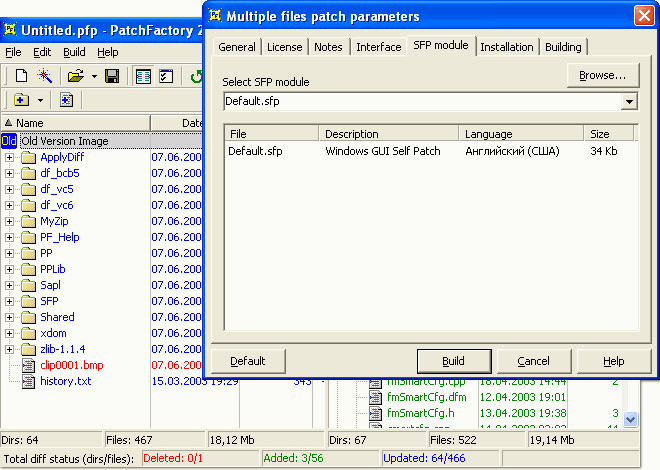Select the SFP module tab
The height and width of the screenshot is (470, 660).
[441, 45]
